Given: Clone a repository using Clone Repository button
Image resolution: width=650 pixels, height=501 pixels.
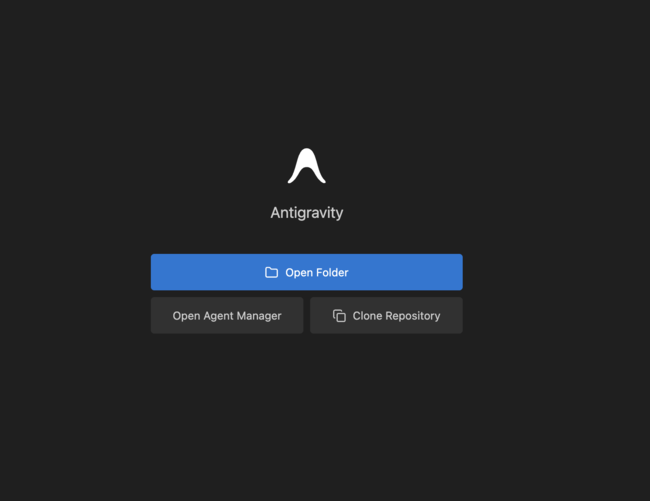Looking at the screenshot, I should (386, 316).
